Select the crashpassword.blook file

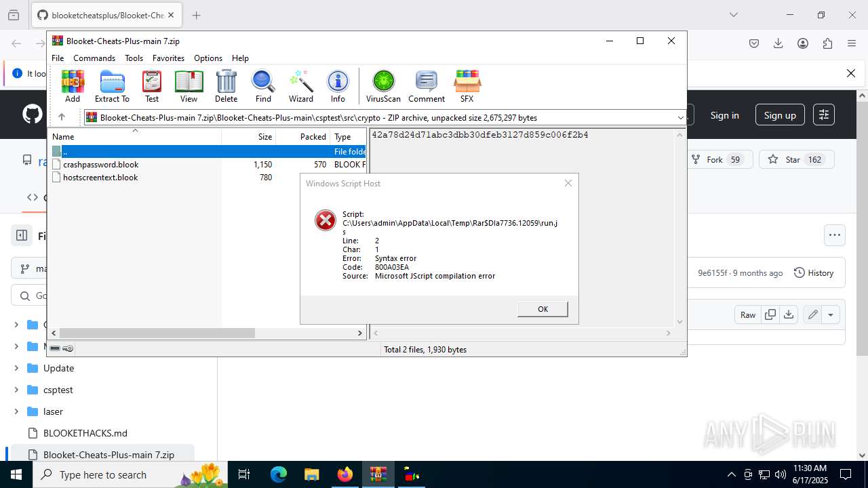[100, 165]
